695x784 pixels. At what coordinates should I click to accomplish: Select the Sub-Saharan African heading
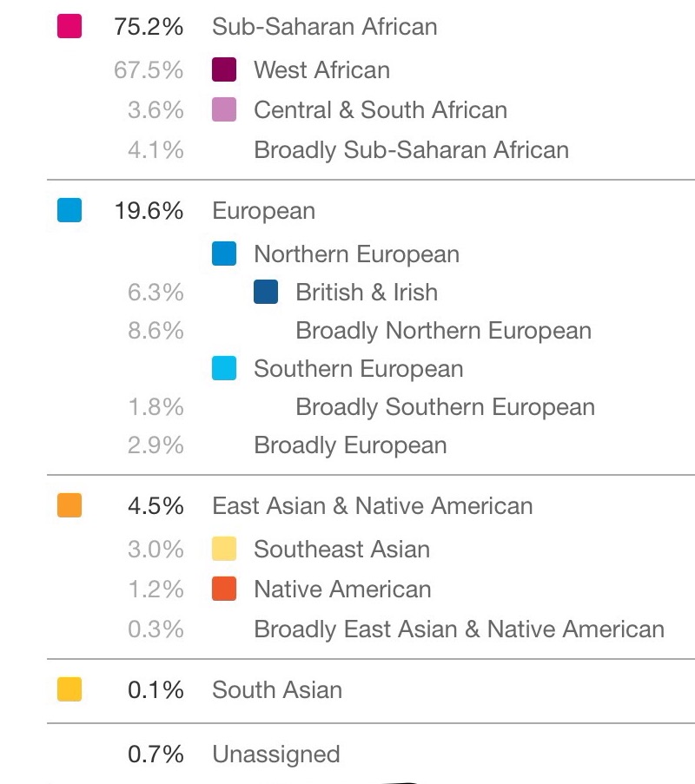324,27
